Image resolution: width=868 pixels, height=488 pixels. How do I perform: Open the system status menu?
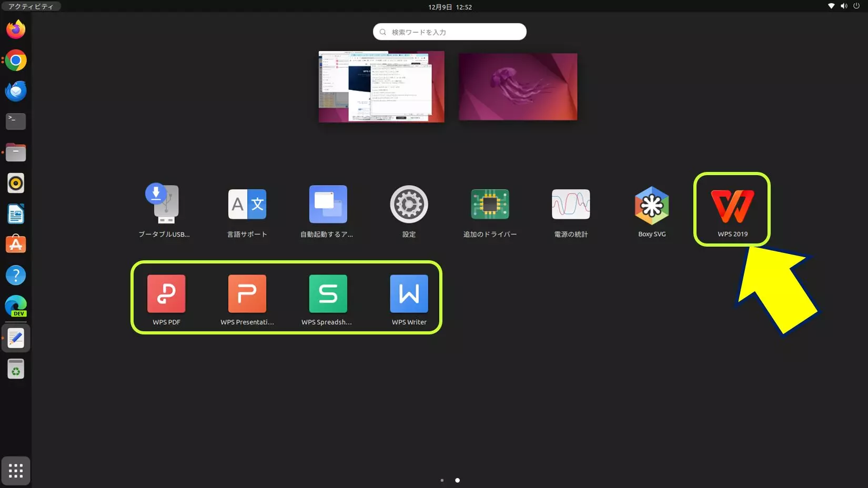tap(844, 6)
